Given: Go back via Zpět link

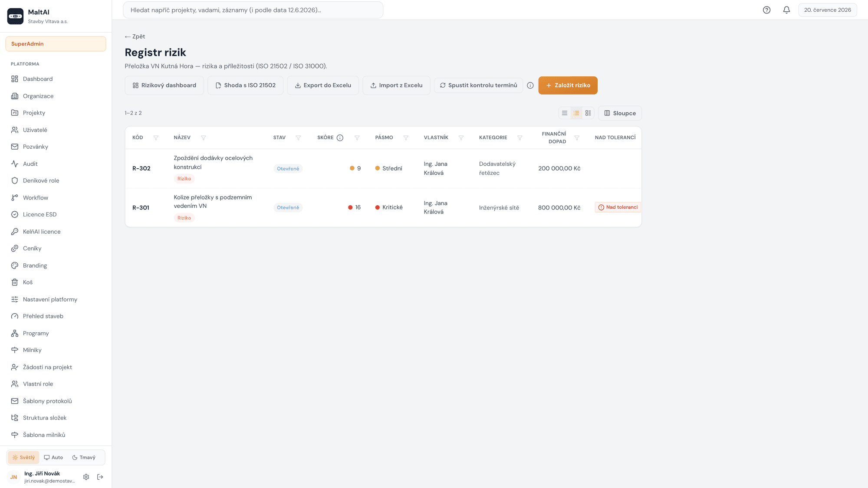Looking at the screenshot, I should click(135, 36).
